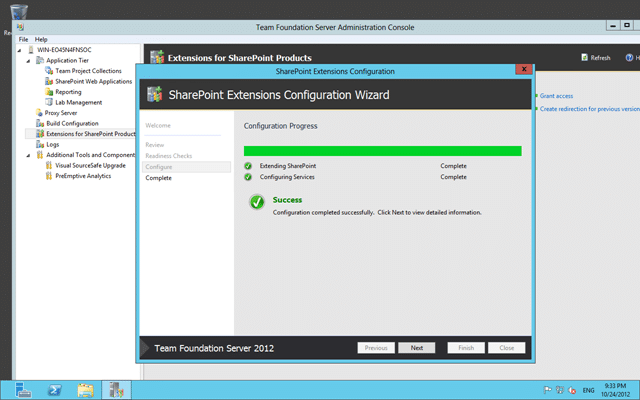
Task: Collapse the Application Tier tree node
Action: tap(28, 61)
